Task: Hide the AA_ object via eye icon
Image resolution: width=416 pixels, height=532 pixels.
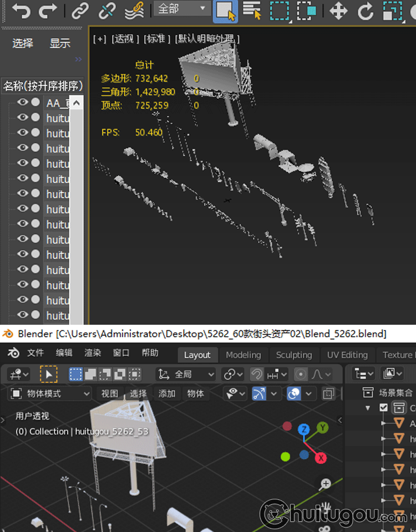Action: coord(22,103)
